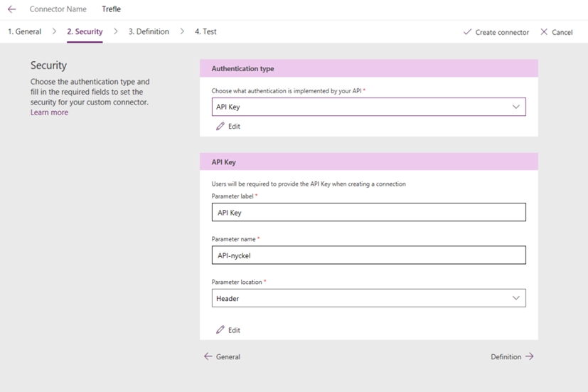Switch to the 1. General tab
Screen dimensions: 588x392
tap(24, 31)
